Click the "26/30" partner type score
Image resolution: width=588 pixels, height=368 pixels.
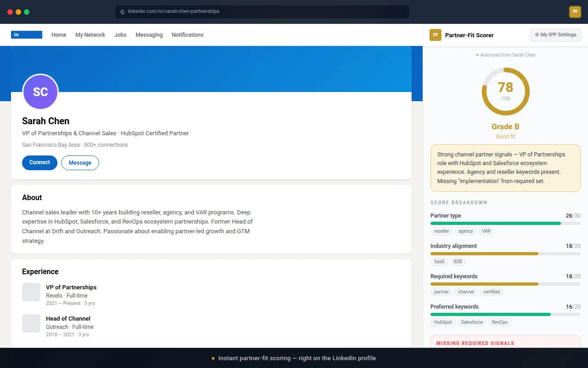(x=573, y=216)
